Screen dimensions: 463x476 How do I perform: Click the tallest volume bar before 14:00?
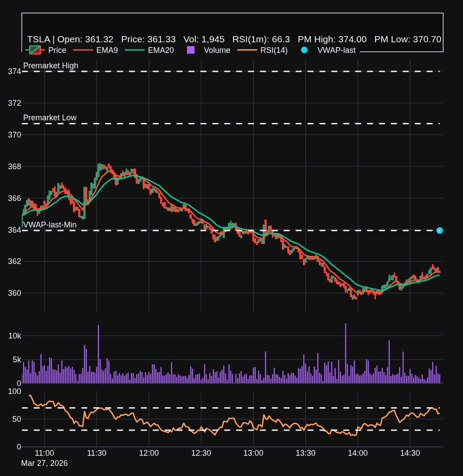tap(345, 353)
